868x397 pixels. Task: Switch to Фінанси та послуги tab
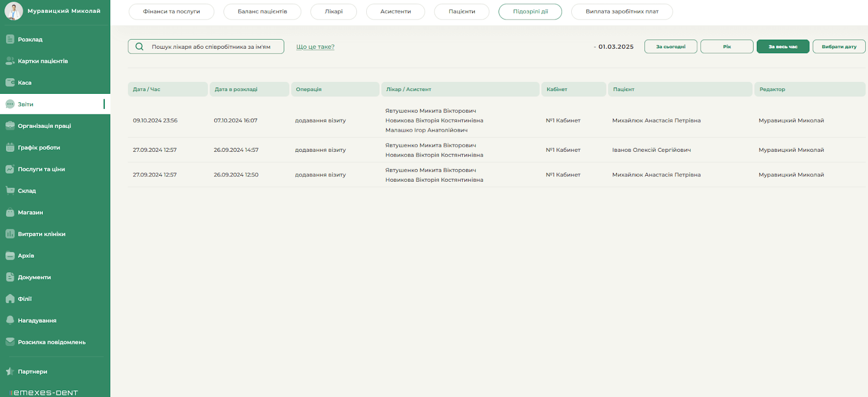[171, 11]
